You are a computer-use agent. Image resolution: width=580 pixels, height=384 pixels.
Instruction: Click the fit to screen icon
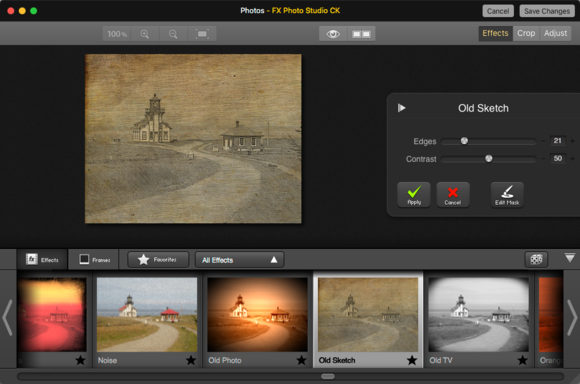coord(202,34)
